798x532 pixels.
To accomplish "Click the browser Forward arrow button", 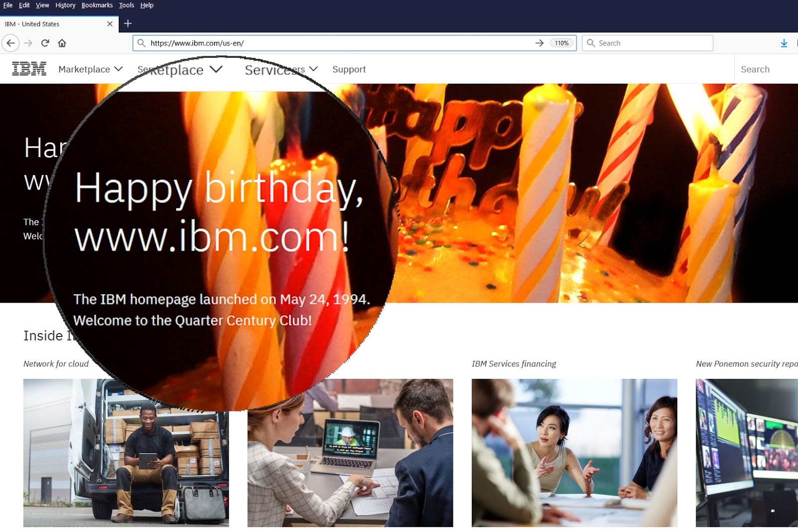I will pos(28,43).
